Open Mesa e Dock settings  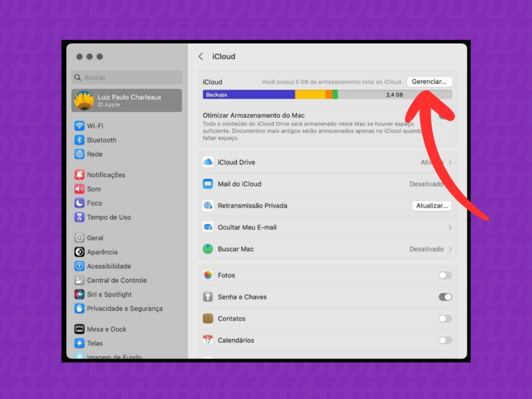point(79,329)
